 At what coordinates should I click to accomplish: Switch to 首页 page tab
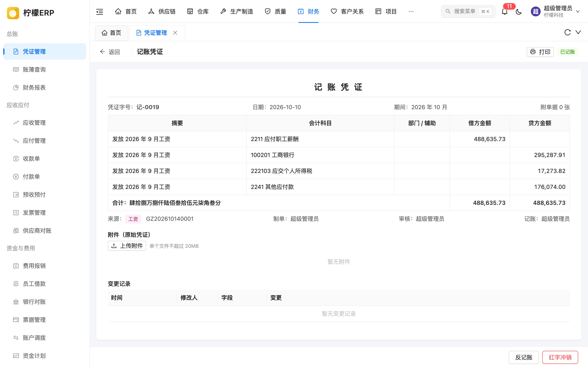point(111,33)
